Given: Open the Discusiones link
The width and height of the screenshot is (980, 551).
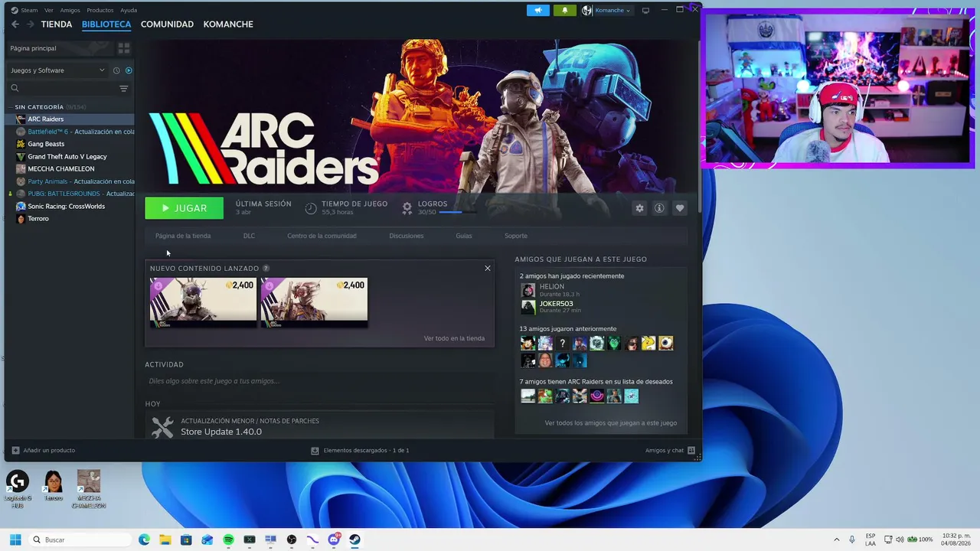Looking at the screenshot, I should click(x=406, y=236).
